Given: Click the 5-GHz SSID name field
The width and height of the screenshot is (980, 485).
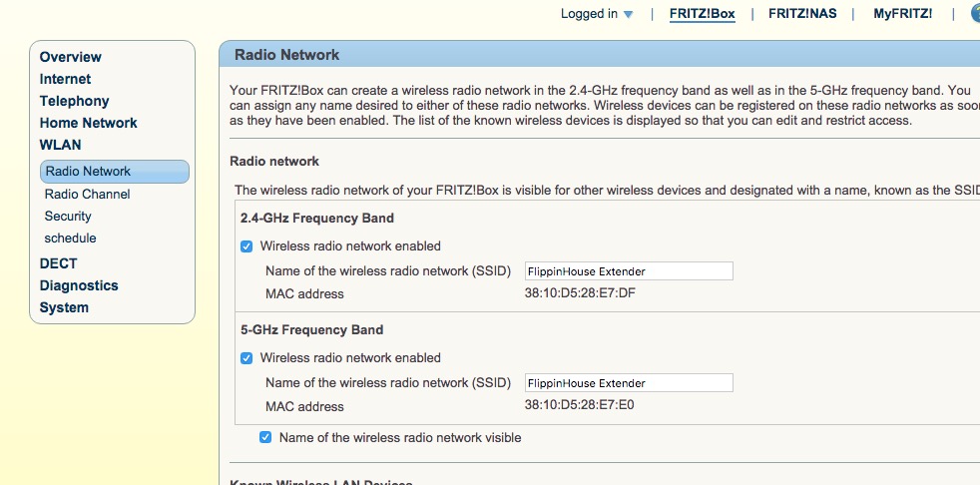Looking at the screenshot, I should point(629,383).
